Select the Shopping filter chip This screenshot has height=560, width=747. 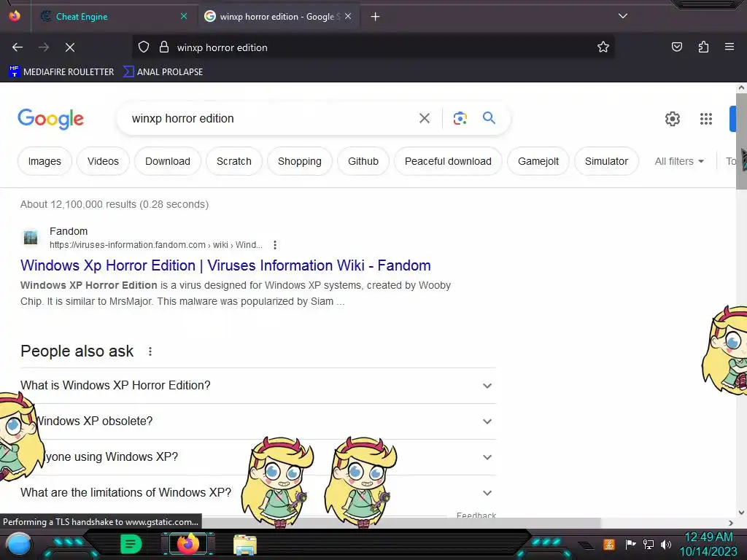(x=300, y=161)
